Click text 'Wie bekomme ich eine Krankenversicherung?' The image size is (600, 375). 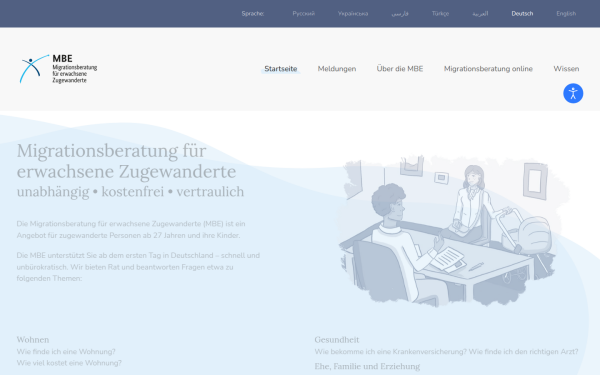pos(390,352)
